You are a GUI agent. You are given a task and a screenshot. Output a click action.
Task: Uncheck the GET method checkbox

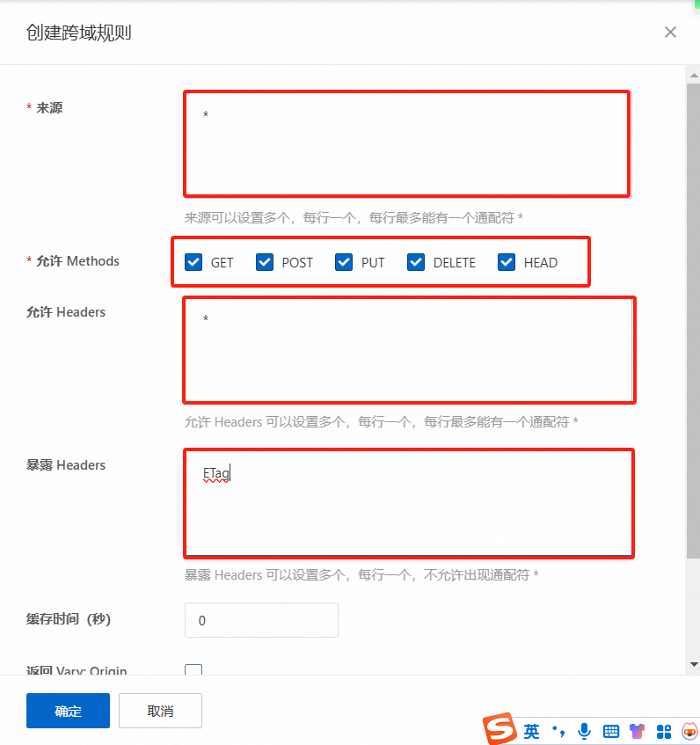(x=193, y=262)
